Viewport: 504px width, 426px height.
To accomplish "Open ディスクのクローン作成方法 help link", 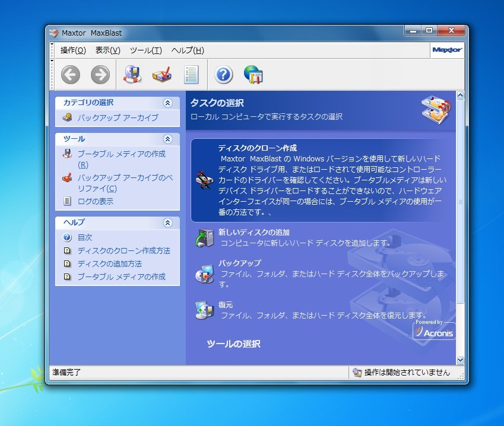I will pos(124,250).
